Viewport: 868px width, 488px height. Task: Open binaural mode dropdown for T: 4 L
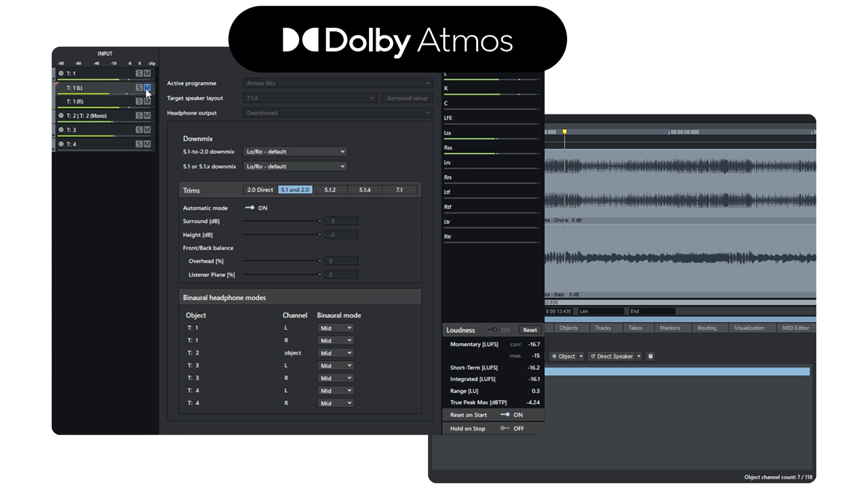coord(336,390)
